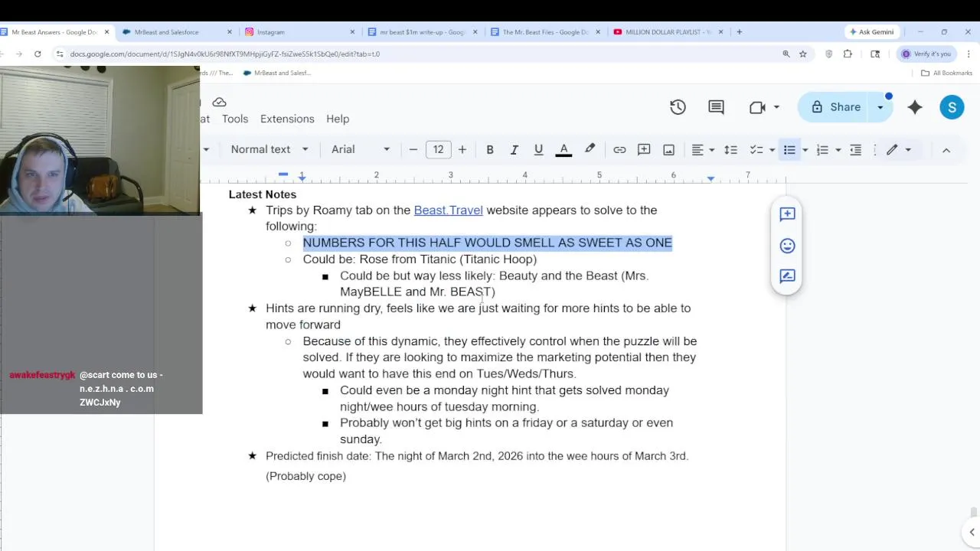Image resolution: width=980 pixels, height=551 pixels.
Task: Add a comment from the toolbar
Action: 644,149
